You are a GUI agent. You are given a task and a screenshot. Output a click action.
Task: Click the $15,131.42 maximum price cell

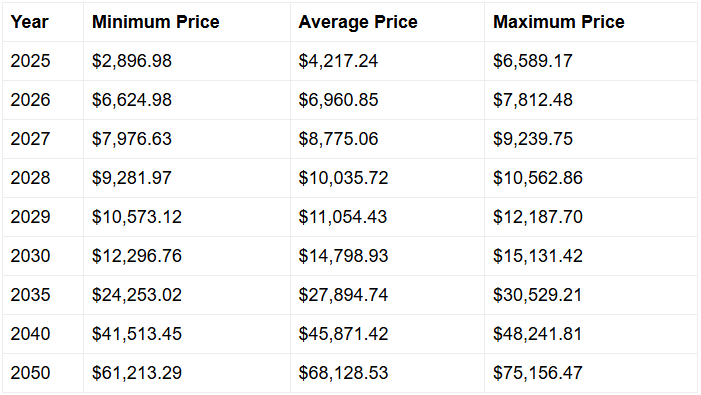[x=591, y=256]
